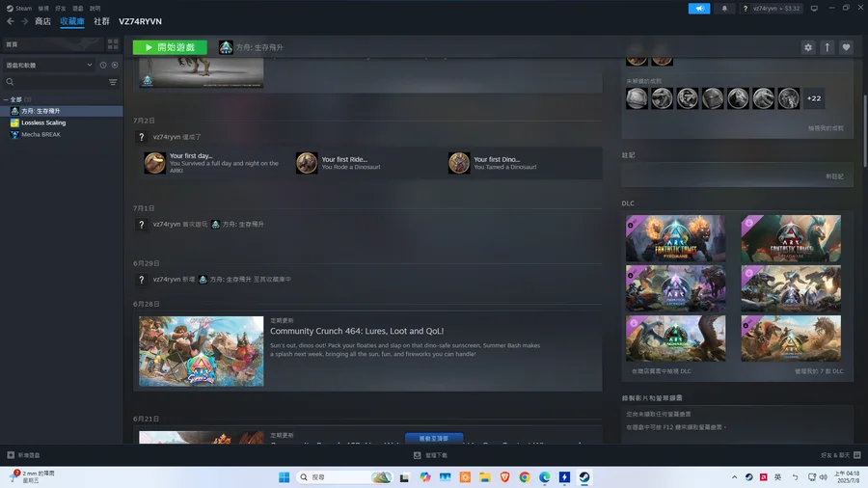
Task: Click vz74ryvn avatar in first-play activity
Action: point(141,225)
